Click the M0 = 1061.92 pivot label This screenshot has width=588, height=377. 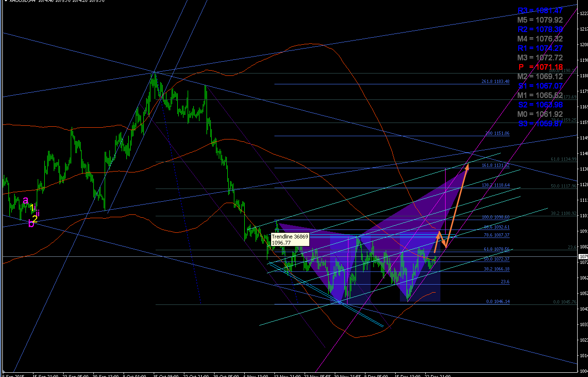[540, 114]
